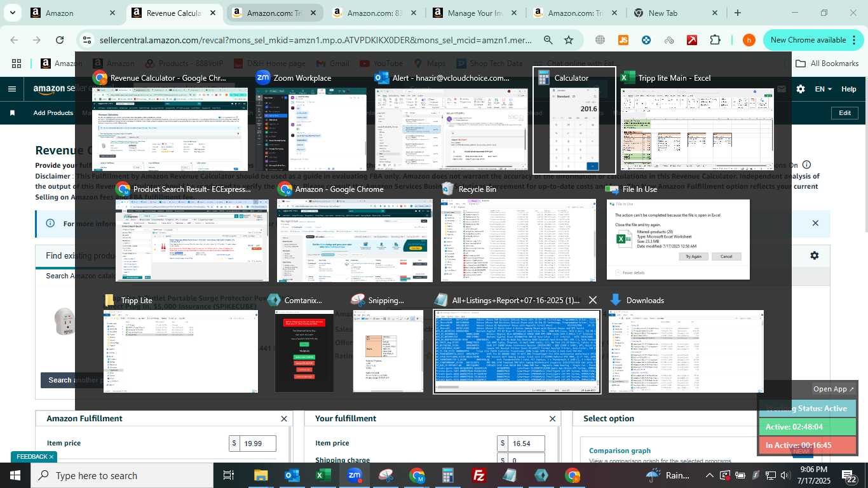This screenshot has height=488, width=868.
Task: Select the 'Manage Your Inv' browser tab
Action: click(x=475, y=13)
